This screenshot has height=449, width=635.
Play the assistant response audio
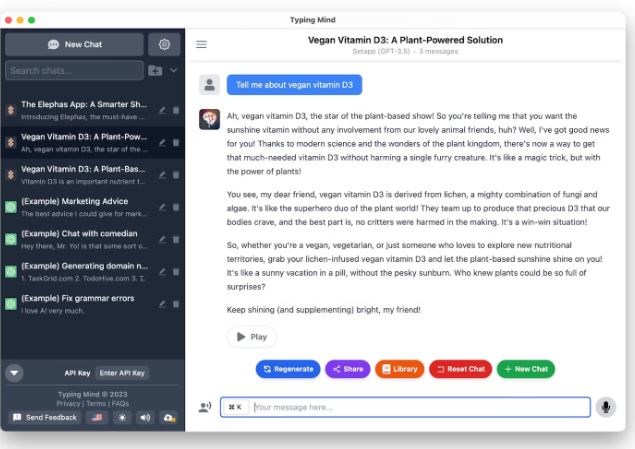(x=251, y=337)
